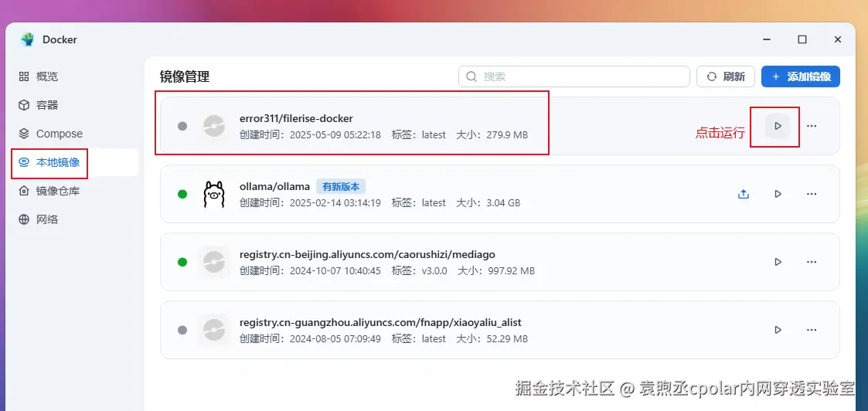This screenshot has height=411, width=868.
Task: Click the 997.92 MB size value
Action: pyautogui.click(x=510, y=270)
